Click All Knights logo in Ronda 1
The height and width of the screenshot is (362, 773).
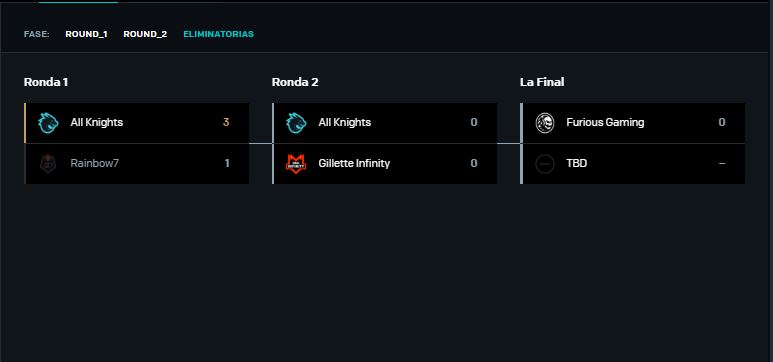point(48,123)
